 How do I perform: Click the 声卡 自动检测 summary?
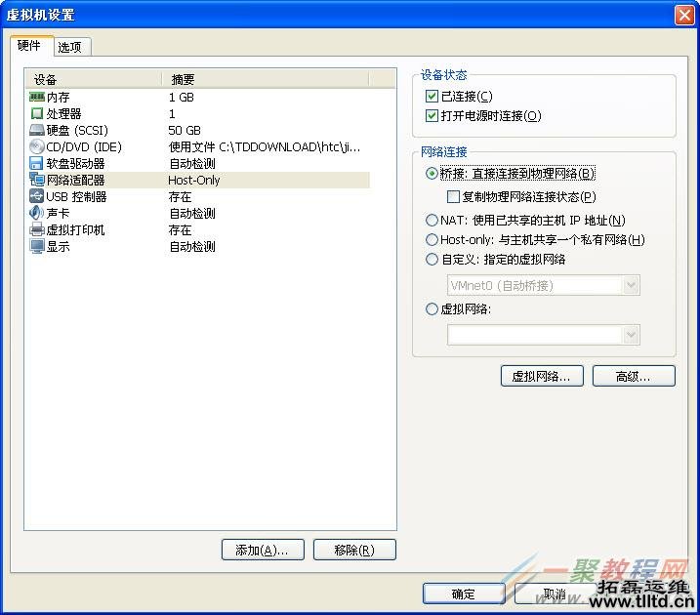pyautogui.click(x=192, y=214)
